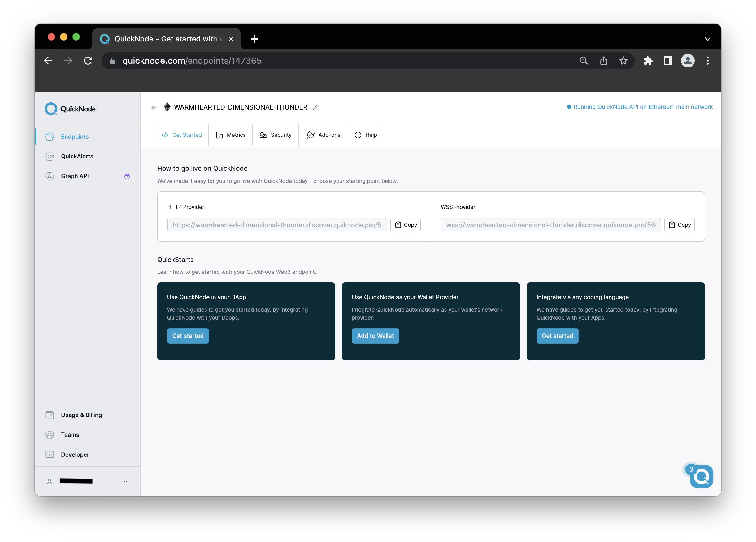Click Get started under Integrate via any coding language
The width and height of the screenshot is (756, 542).
tap(557, 336)
